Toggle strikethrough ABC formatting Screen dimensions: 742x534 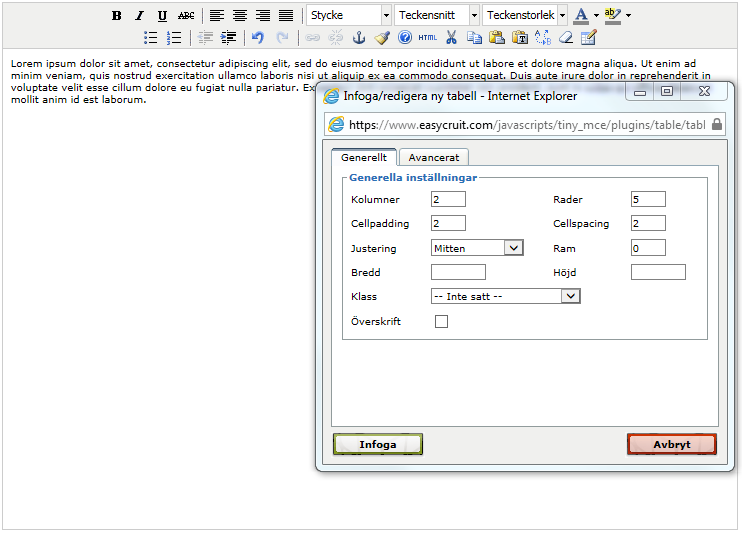click(186, 16)
